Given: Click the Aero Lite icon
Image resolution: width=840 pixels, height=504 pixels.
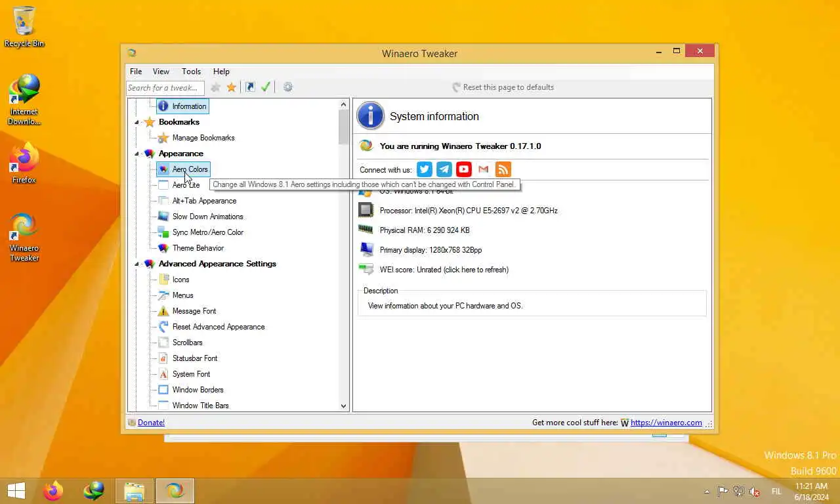Looking at the screenshot, I should point(163,185).
